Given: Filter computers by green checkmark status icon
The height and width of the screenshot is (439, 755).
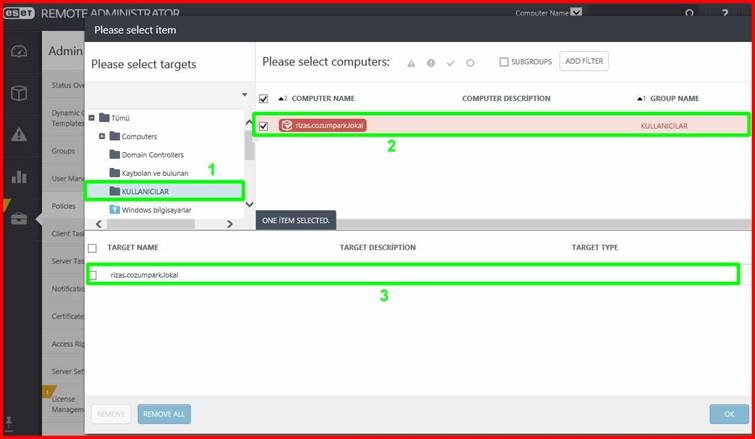Looking at the screenshot, I should coord(450,63).
